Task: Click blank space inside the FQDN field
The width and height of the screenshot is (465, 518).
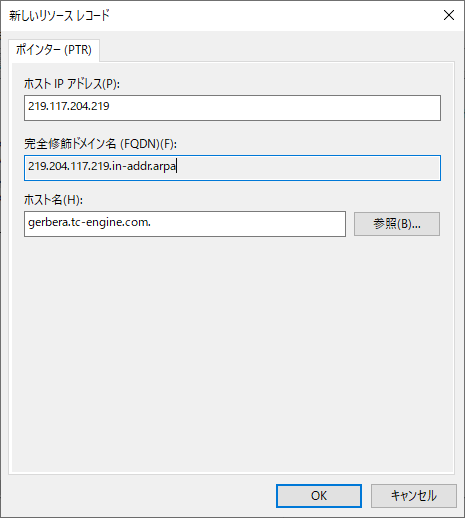Action: pos(307,168)
